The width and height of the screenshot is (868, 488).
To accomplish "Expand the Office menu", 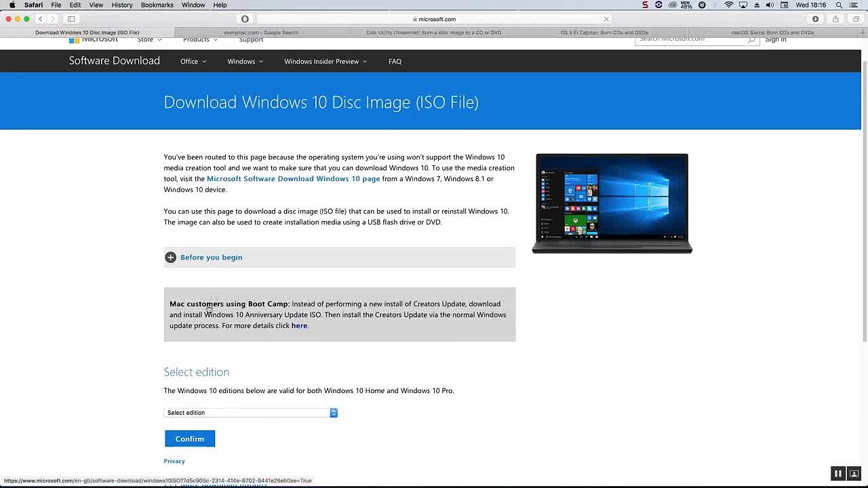I will click(x=193, y=62).
